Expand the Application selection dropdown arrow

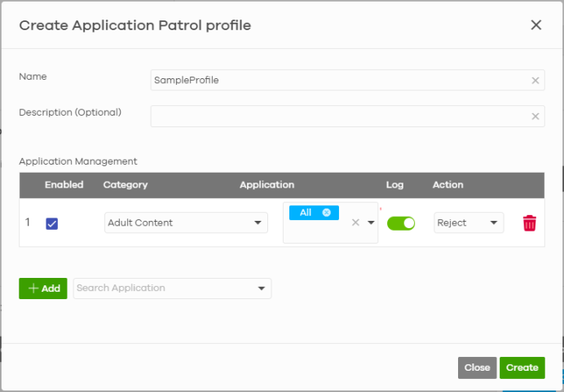coord(371,222)
